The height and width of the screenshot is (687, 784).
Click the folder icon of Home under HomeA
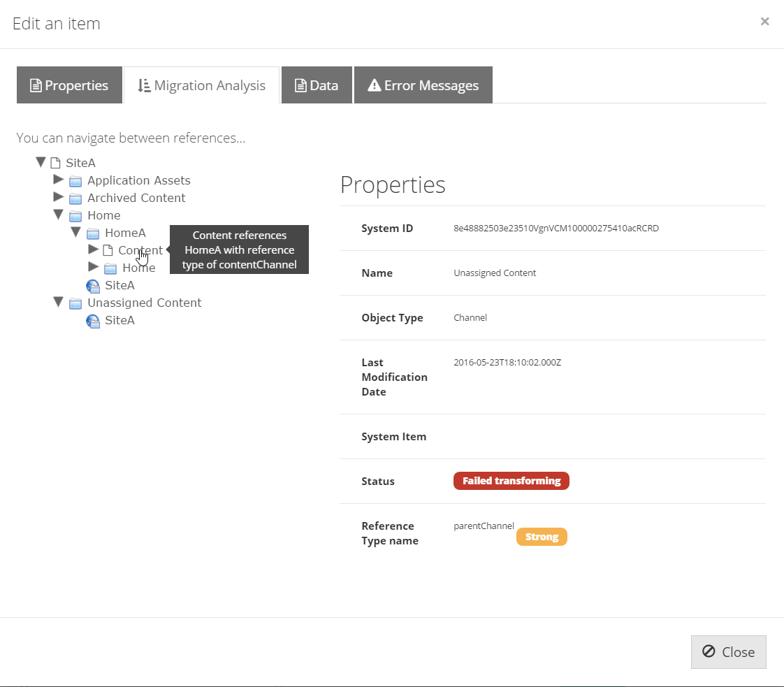pos(110,268)
